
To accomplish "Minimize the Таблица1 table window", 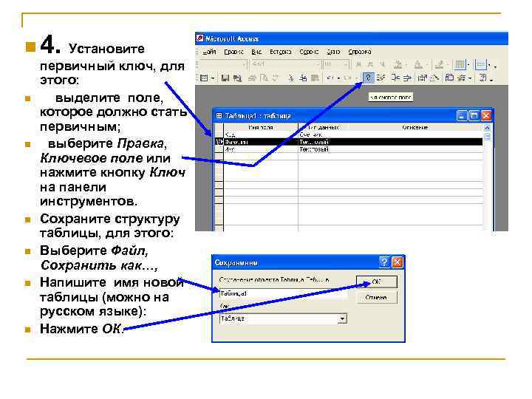I will tap(462, 116).
